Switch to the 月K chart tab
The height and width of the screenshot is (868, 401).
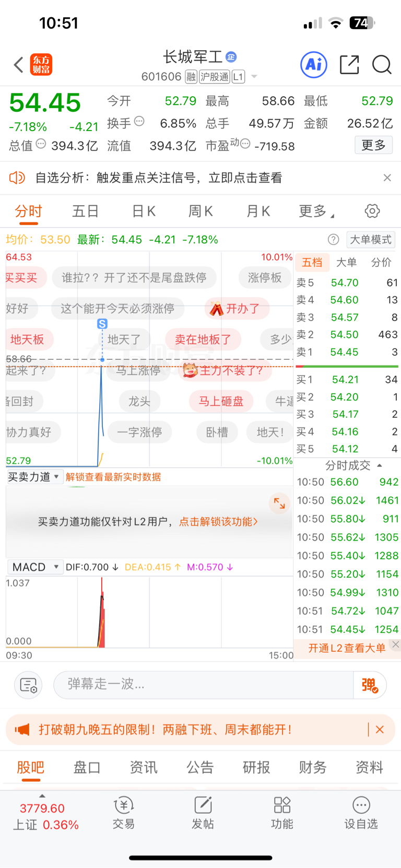[x=258, y=212]
